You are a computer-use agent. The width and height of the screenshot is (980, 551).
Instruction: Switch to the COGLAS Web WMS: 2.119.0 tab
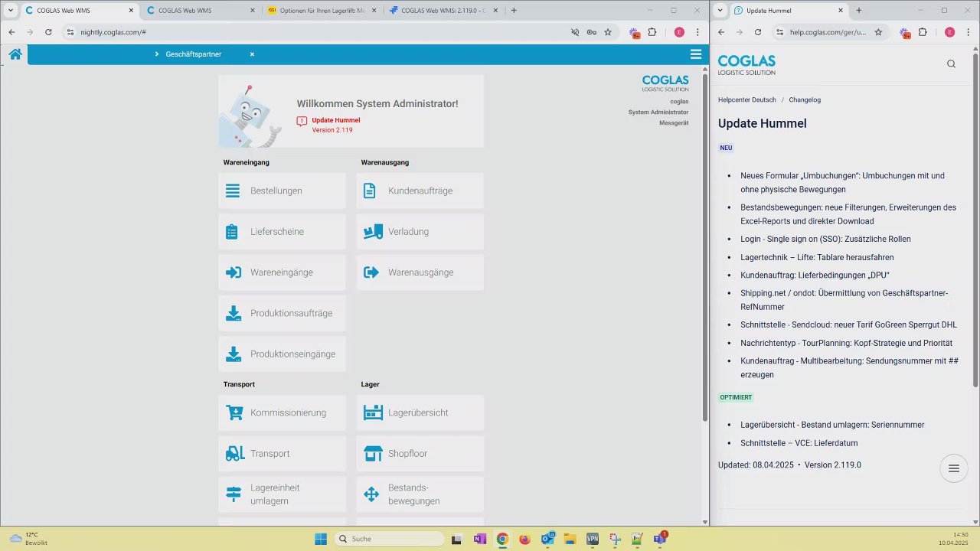(443, 11)
